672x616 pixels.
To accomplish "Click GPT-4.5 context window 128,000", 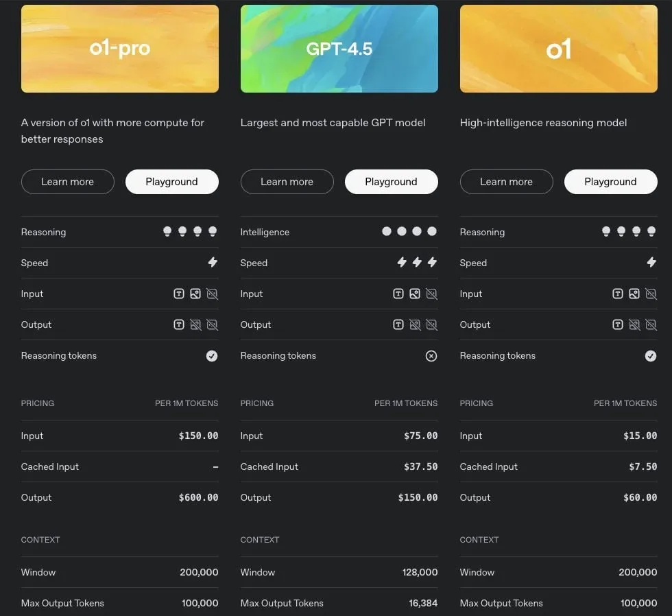I will point(420,572).
